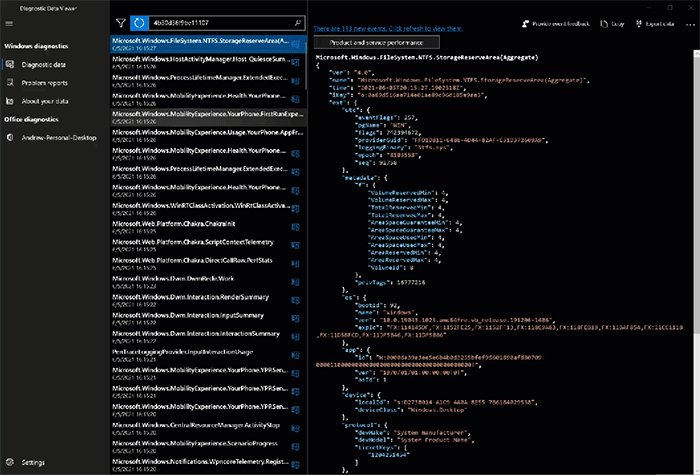Click category icon on ScriptContextTelemetry row
The image size is (700, 475).
click(x=295, y=246)
